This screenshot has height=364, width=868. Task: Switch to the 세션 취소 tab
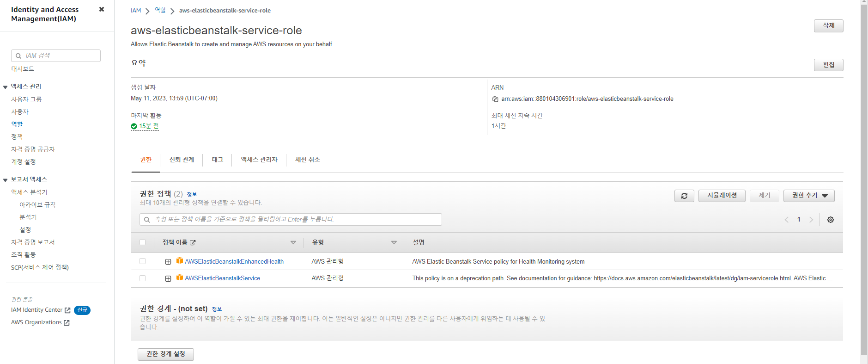[x=308, y=160]
